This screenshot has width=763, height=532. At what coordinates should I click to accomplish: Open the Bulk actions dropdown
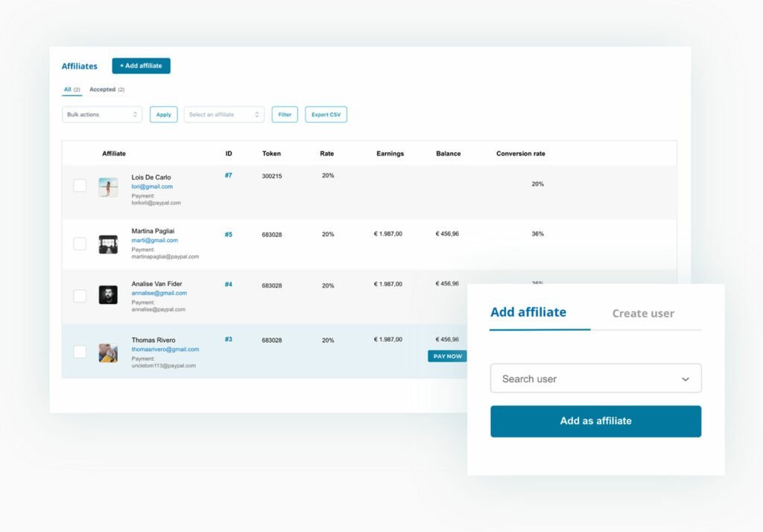101,114
